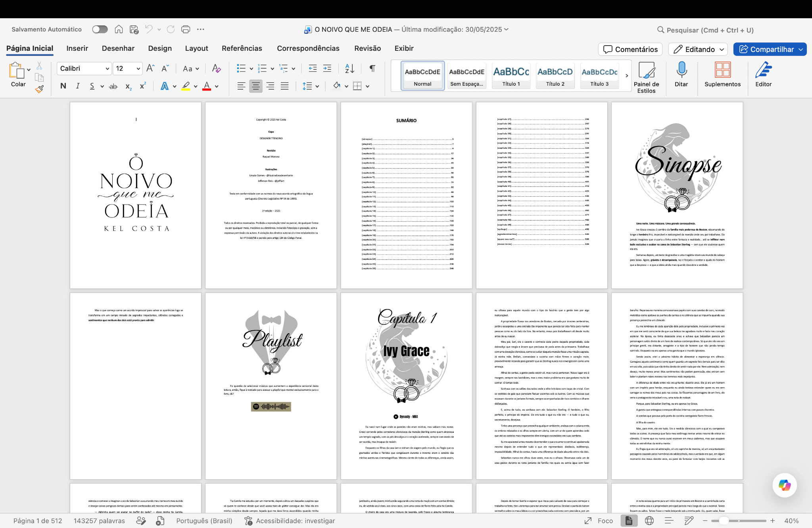Align text left icon
812x528 pixels.
(241, 86)
